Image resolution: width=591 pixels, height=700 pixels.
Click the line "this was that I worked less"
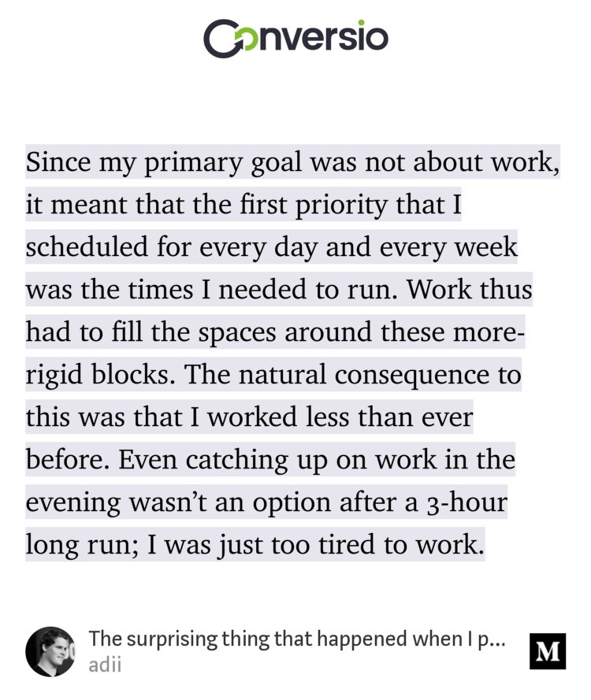pos(249,417)
